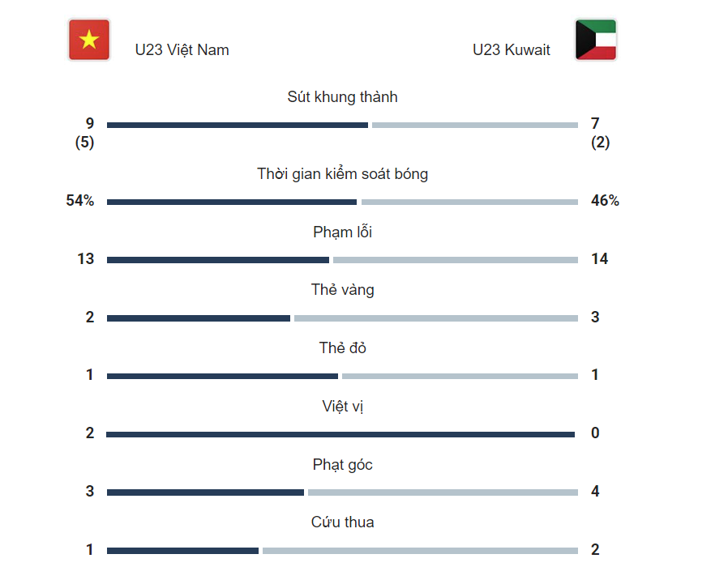Click the Cứu thua stat label
Viewport: 728px width, 567px height.
(x=342, y=522)
